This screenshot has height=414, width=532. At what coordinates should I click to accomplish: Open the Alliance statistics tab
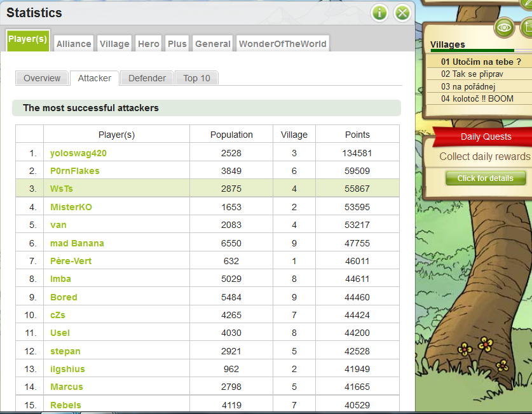click(74, 44)
